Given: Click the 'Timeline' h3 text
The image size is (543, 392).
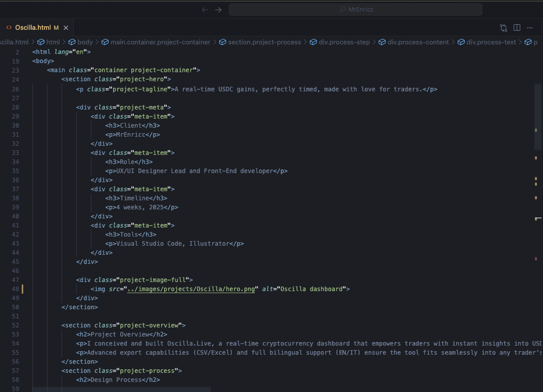Looking at the screenshot, I should click(134, 198).
